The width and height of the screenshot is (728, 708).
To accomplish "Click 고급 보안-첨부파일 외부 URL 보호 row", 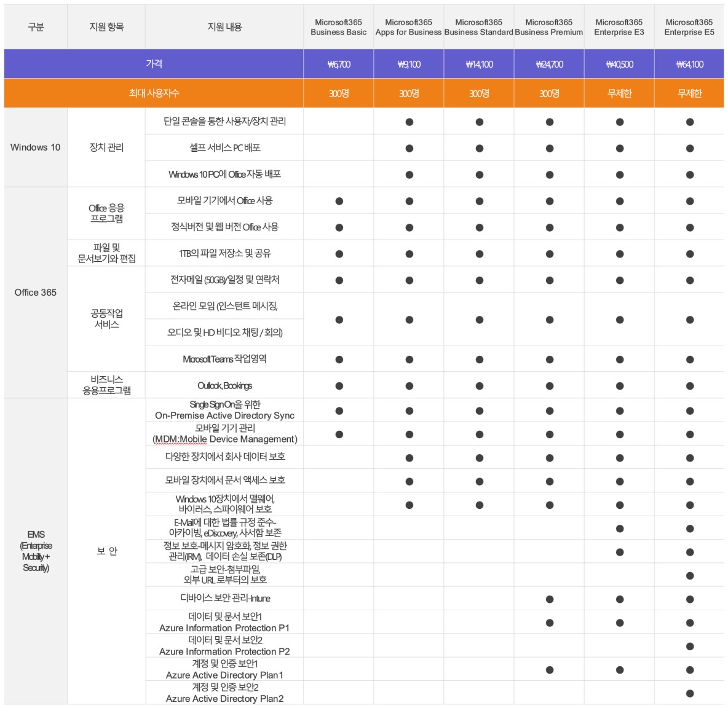I will point(224,575).
